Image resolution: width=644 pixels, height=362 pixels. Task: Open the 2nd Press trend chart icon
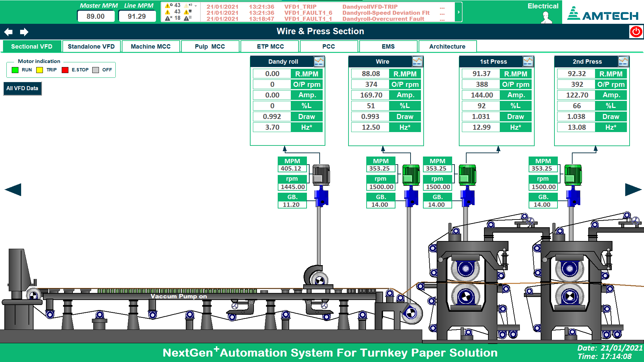pyautogui.click(x=623, y=61)
